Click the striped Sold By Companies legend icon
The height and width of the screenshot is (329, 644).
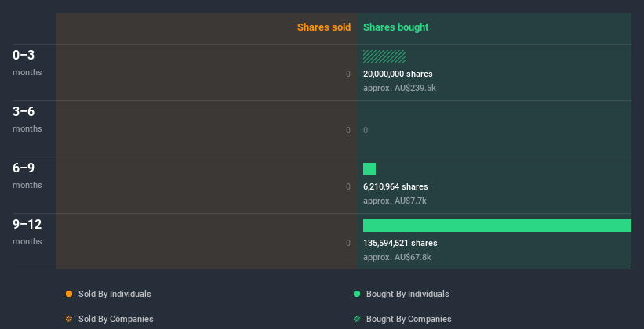click(69, 319)
